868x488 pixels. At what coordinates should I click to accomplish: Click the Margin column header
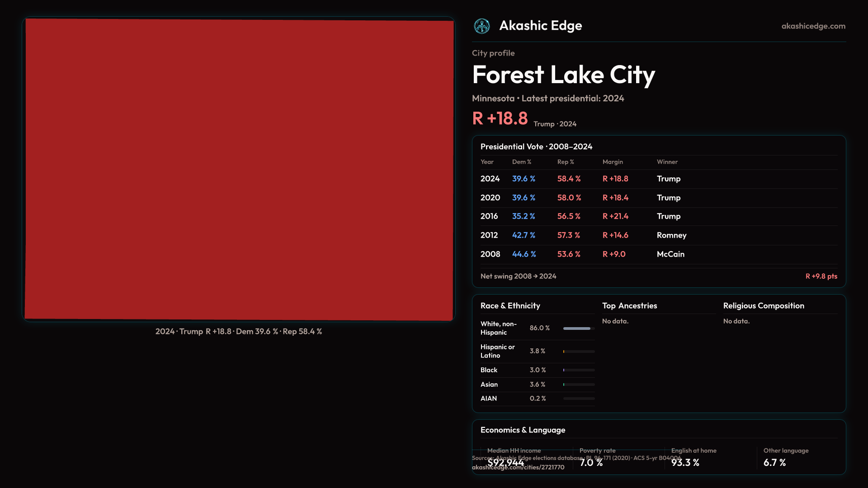(612, 162)
